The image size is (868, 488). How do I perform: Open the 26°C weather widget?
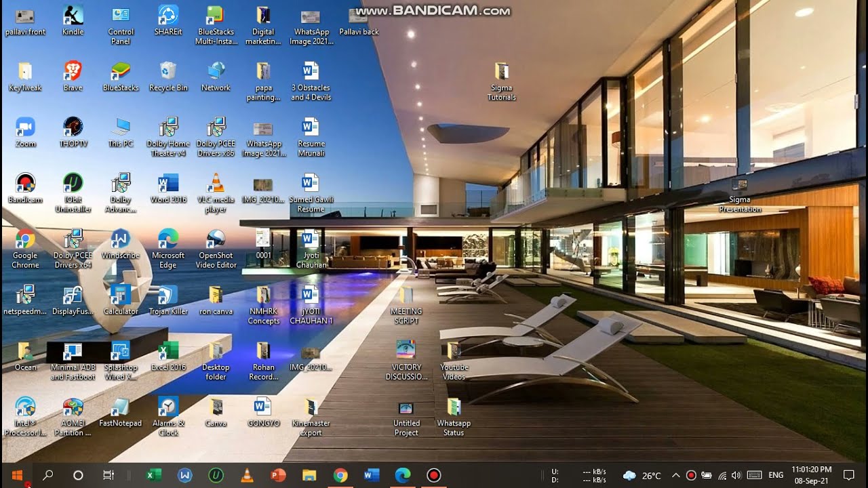tap(642, 475)
